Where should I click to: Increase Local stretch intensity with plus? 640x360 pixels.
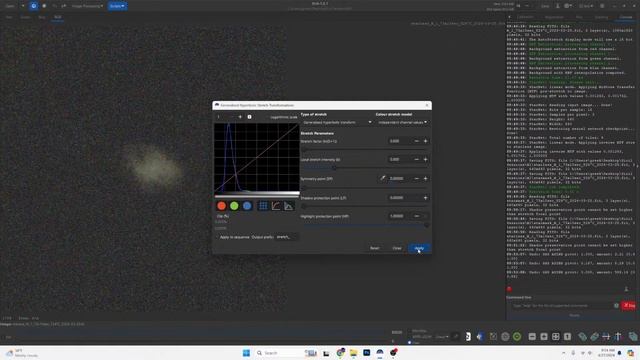pos(425,159)
